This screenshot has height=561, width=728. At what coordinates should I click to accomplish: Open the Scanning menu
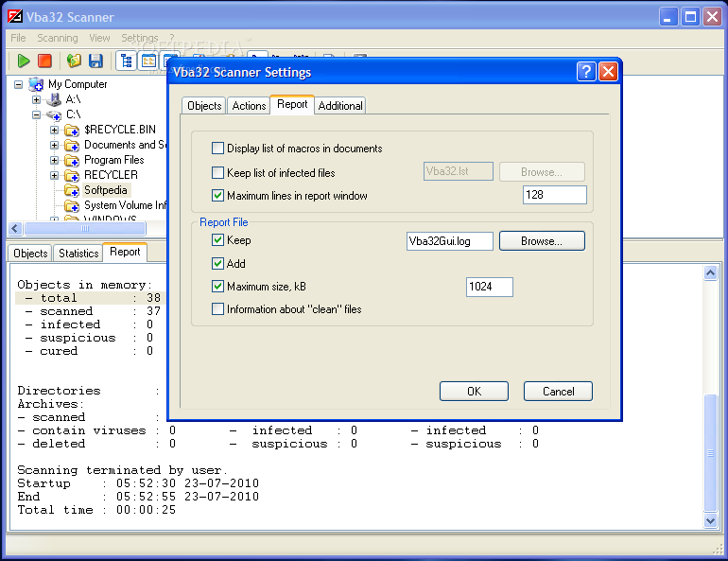coord(58,38)
